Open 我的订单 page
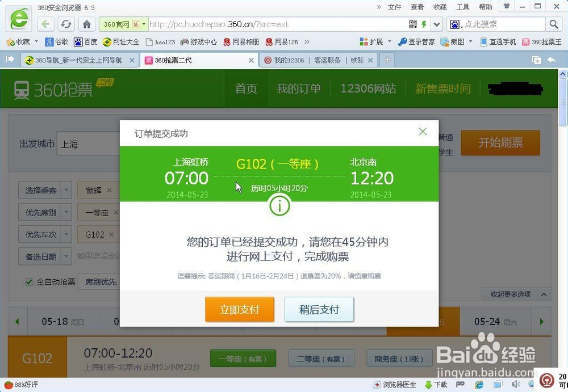568x392 pixels. coord(299,88)
